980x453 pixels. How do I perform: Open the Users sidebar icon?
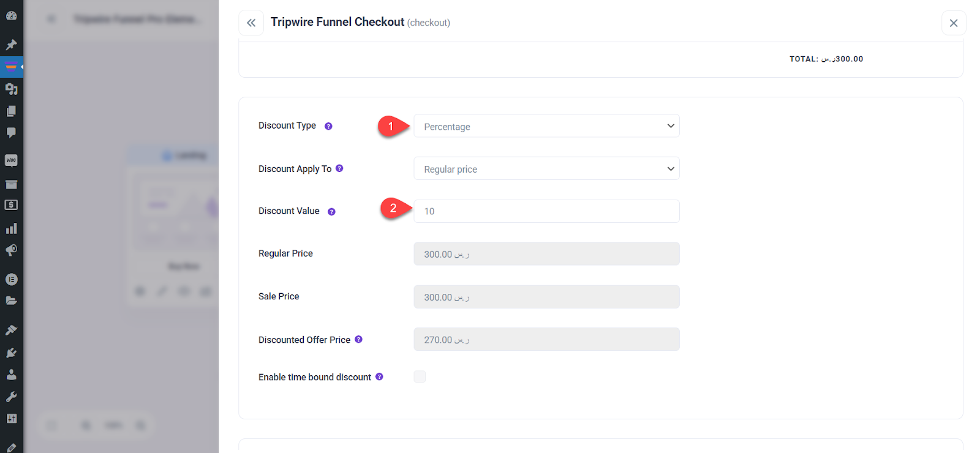point(11,375)
